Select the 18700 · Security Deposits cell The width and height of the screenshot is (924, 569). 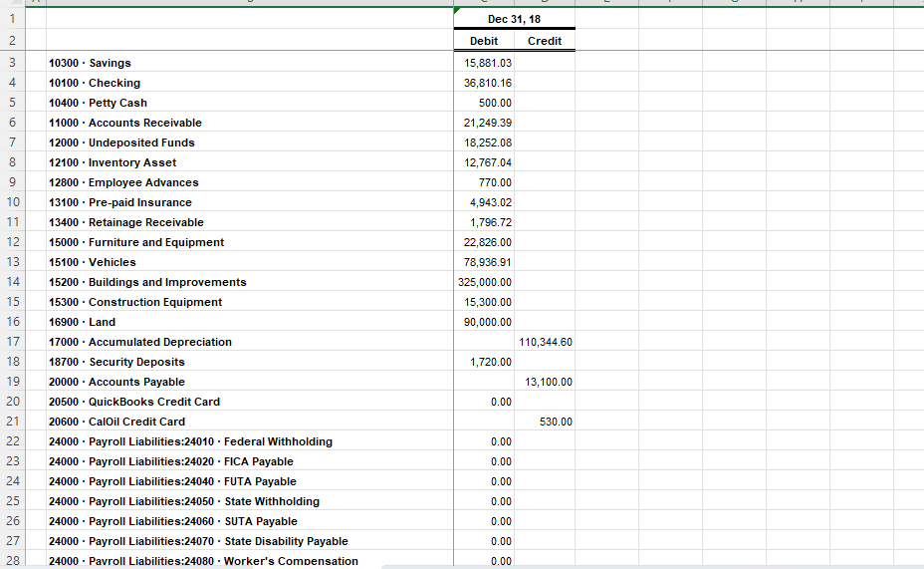pyautogui.click(x=250, y=362)
